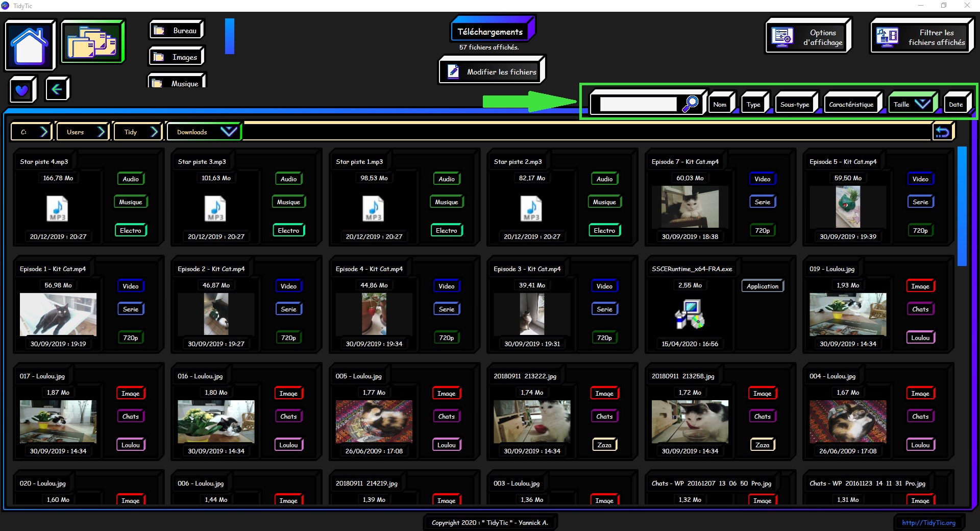Select thumbnail of Episode 2 - Kit Cat.mp4
This screenshot has height=531, width=980.
(x=216, y=314)
